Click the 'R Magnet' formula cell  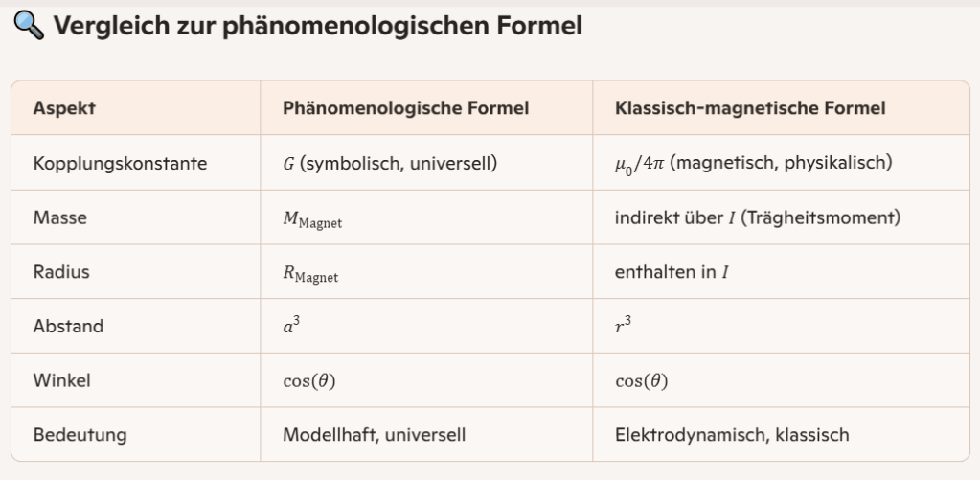(310, 274)
